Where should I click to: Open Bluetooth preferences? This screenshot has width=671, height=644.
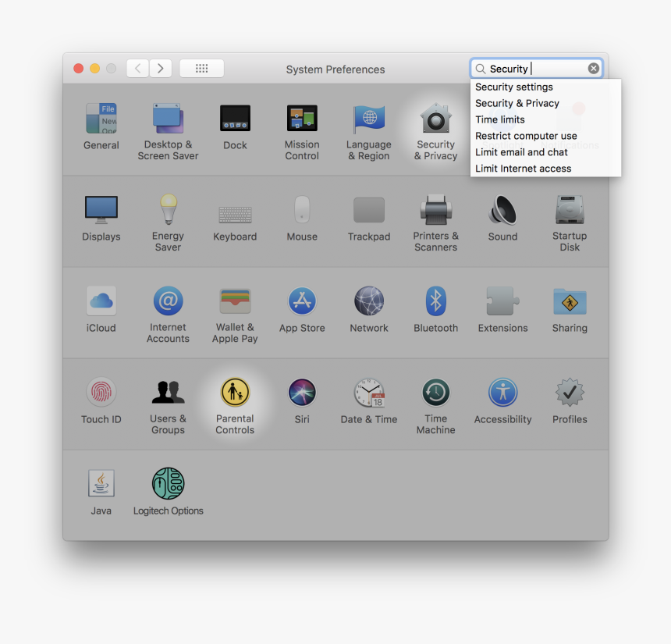435,301
